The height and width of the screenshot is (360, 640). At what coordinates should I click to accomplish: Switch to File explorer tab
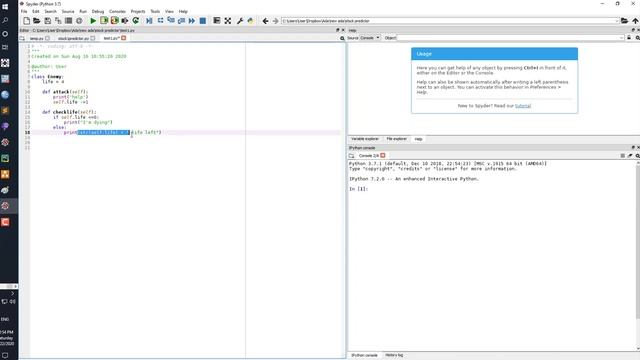tap(396, 139)
